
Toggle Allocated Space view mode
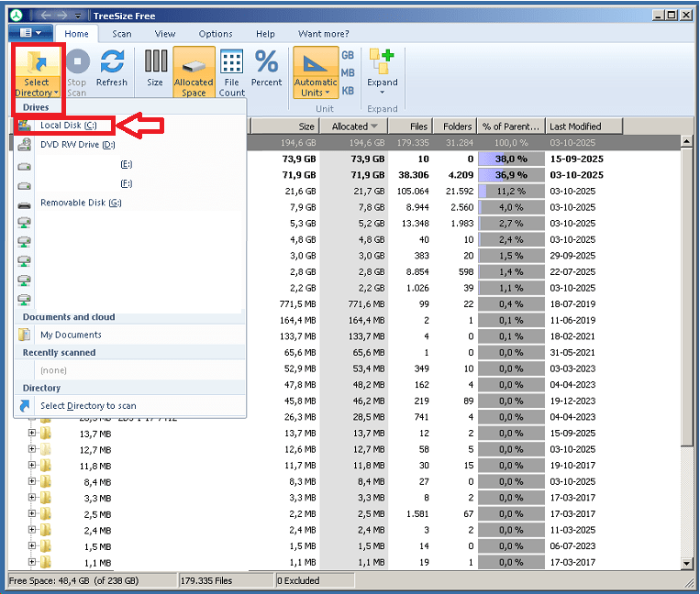click(194, 71)
